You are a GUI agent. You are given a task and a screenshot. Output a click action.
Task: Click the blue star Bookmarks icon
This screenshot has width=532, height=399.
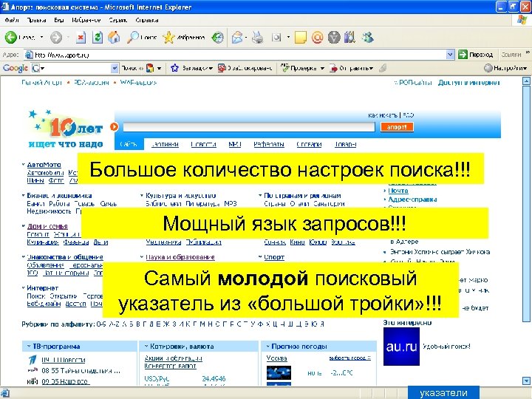click(x=174, y=68)
